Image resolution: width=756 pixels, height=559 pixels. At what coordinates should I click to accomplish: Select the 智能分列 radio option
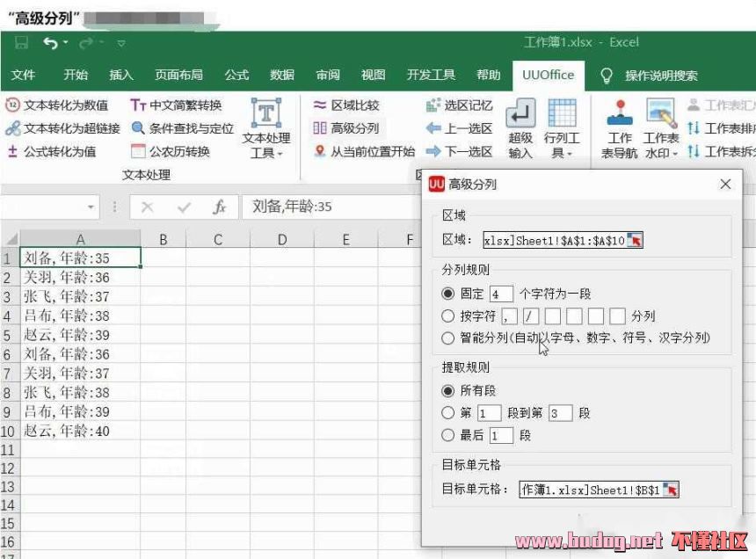pyautogui.click(x=448, y=338)
